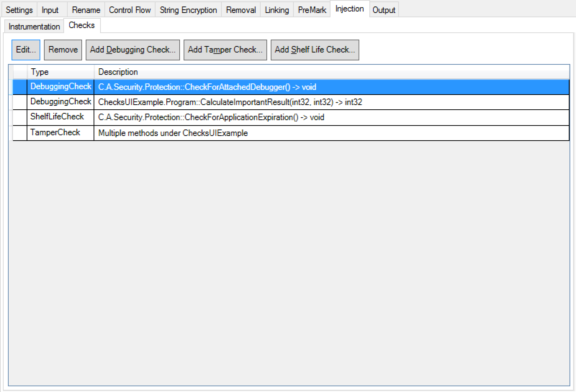Click the Type column header

click(x=40, y=72)
